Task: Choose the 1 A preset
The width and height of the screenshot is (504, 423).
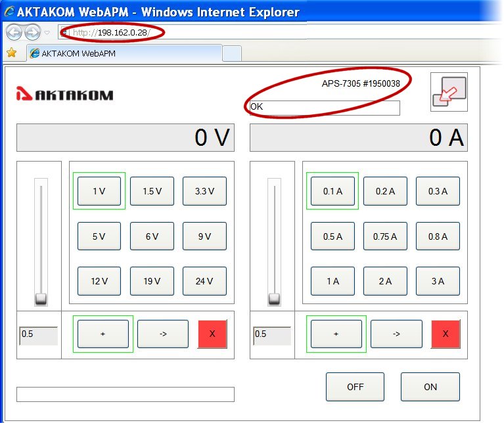Action: (332, 281)
